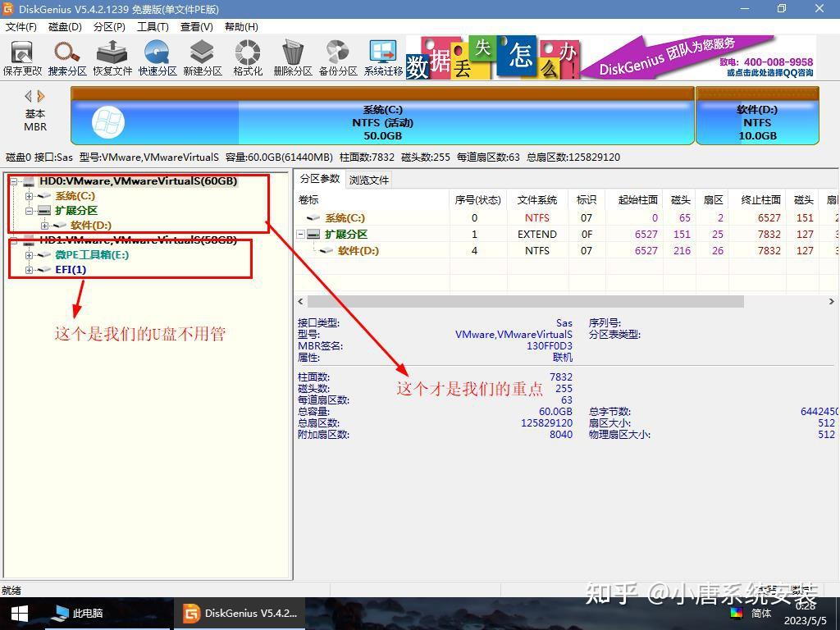This screenshot has width=840, height=630.
Task: Click 标识 column header
Action: click(587, 200)
